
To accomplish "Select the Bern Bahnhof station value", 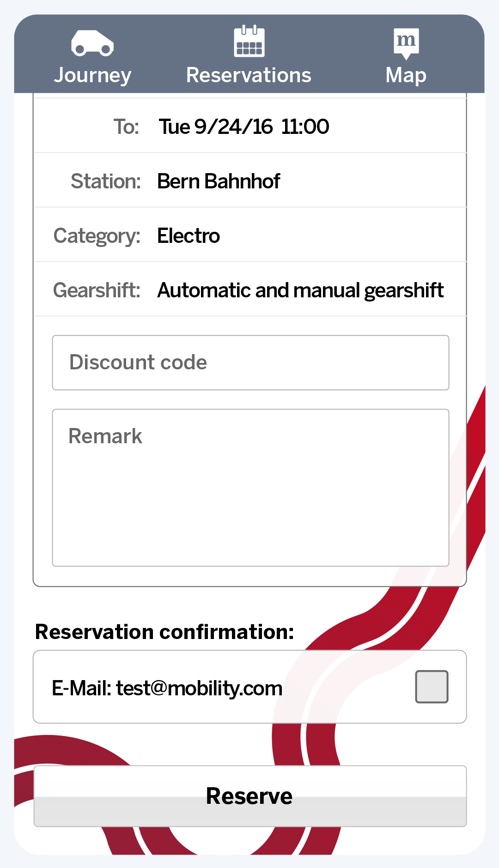I will click(219, 181).
